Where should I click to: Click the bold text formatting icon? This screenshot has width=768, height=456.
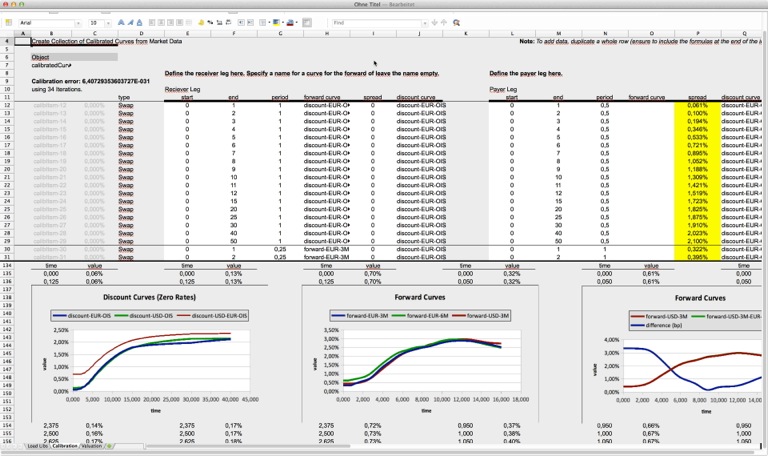[x=121, y=23]
